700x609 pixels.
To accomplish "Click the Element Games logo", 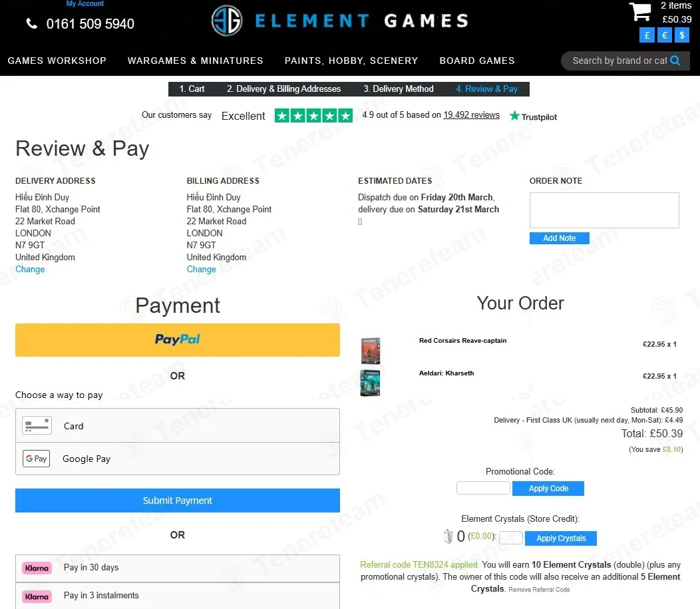I will tap(339, 21).
